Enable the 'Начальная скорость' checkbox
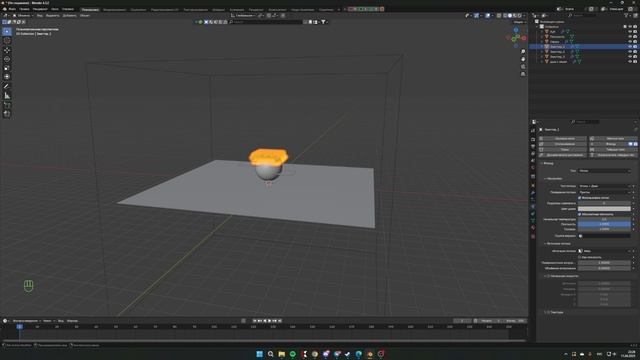This screenshot has height=360, width=640. pyautogui.click(x=549, y=276)
